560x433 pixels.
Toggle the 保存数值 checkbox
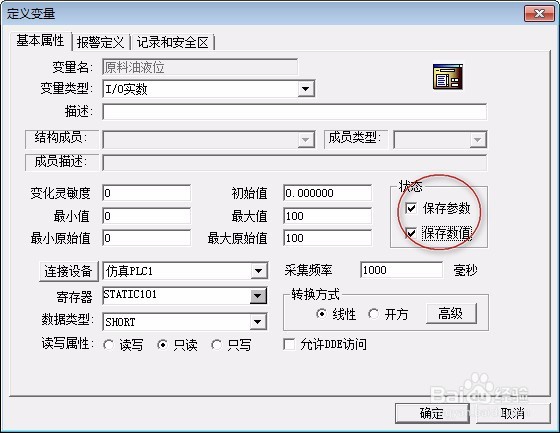[411, 234]
